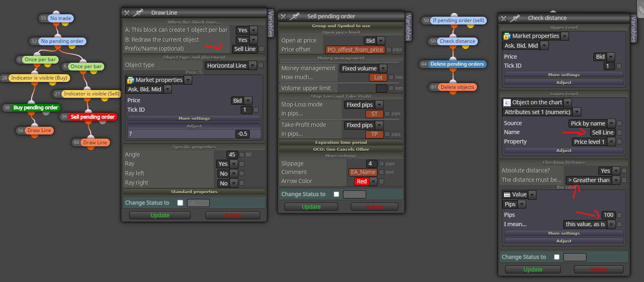Select Draw Line block 56
The image size is (644, 282).
tap(39, 130)
